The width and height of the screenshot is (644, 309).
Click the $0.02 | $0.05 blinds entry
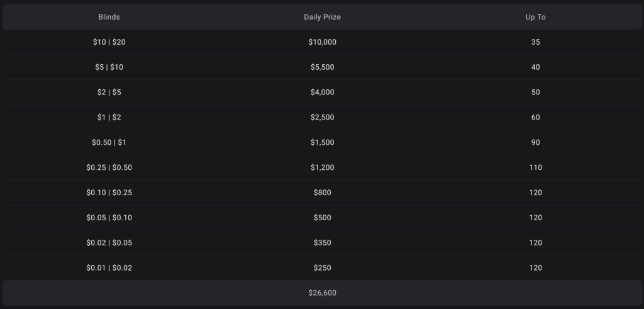pyautogui.click(x=109, y=242)
